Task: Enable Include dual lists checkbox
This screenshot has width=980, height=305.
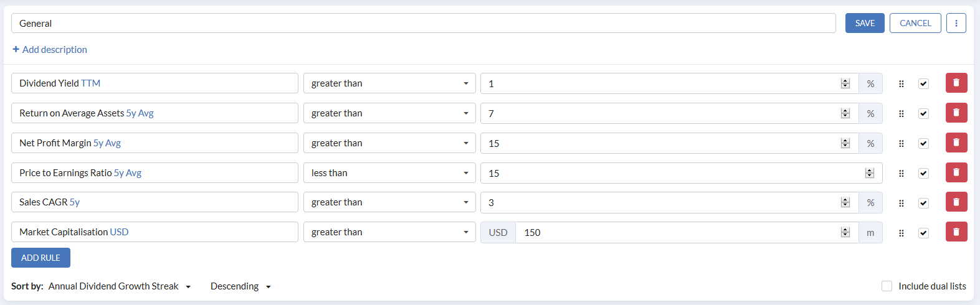Action: pyautogui.click(x=887, y=286)
